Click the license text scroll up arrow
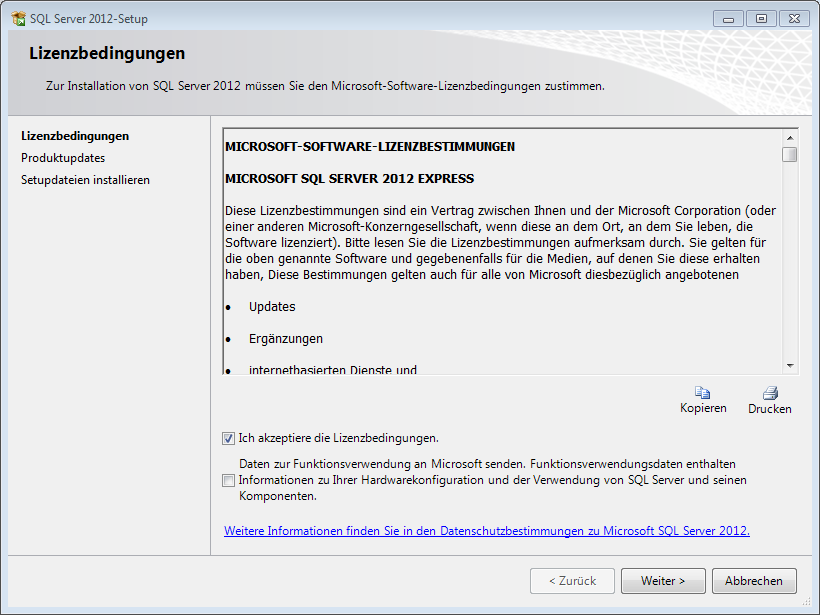Screen dimensions: 820x615 pos(790,137)
